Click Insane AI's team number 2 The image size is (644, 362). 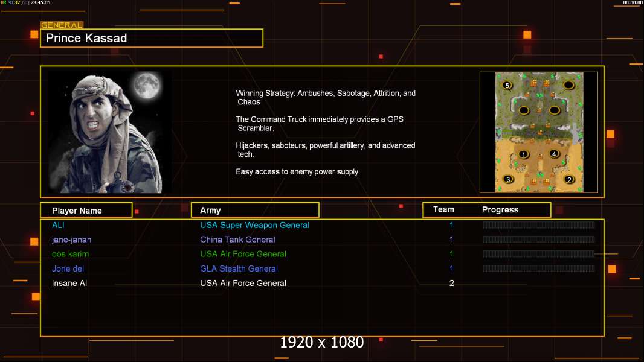tap(451, 283)
